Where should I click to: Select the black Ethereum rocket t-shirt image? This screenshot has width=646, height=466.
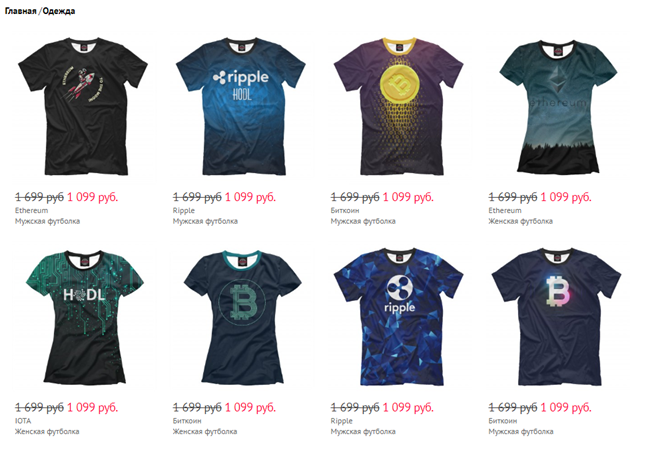83,106
